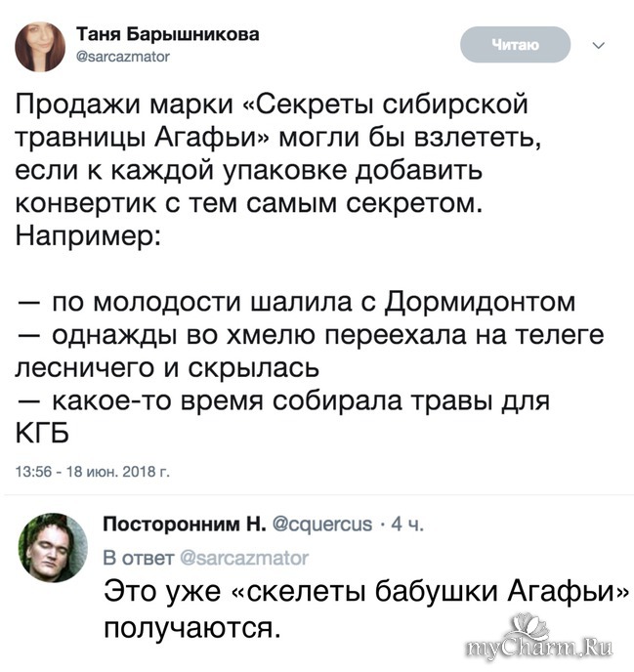
Task: Expand the tweet options chevron
Action: coord(599,45)
